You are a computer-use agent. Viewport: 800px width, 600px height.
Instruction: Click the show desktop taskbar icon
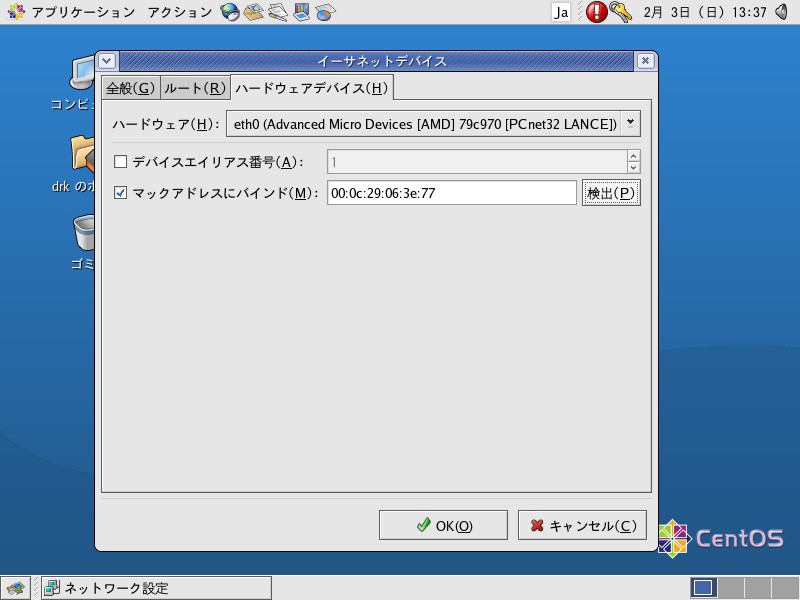point(16,588)
